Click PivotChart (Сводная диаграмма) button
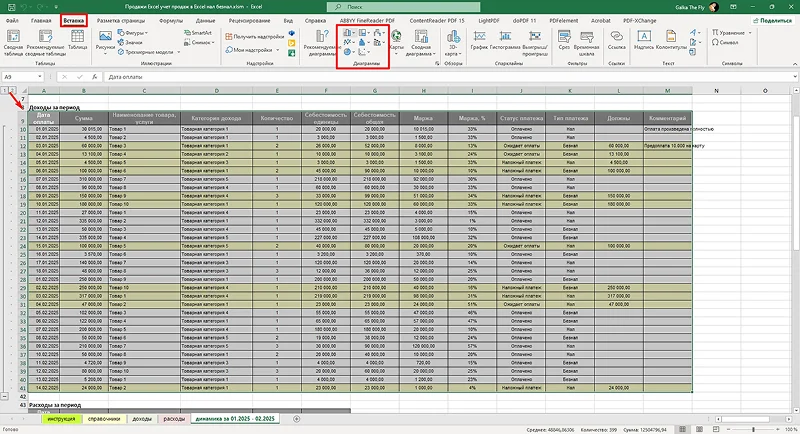Screen dimensions: 800x434 (x=421, y=43)
